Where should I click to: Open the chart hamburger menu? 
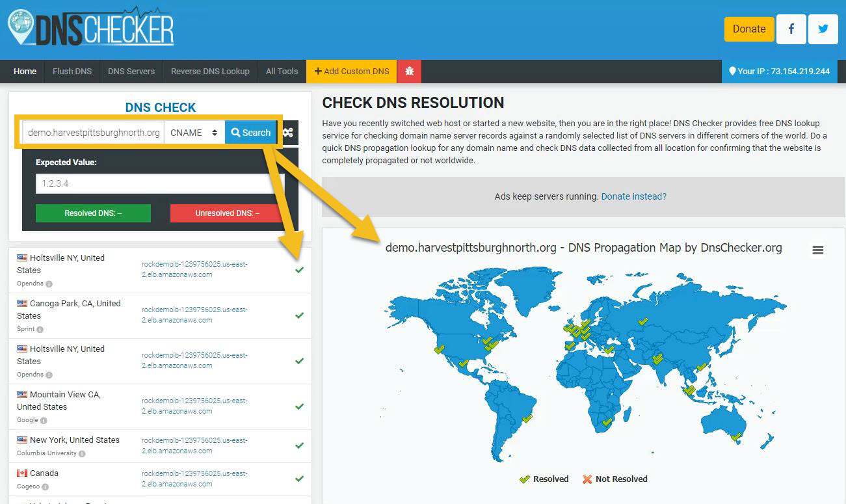[818, 250]
